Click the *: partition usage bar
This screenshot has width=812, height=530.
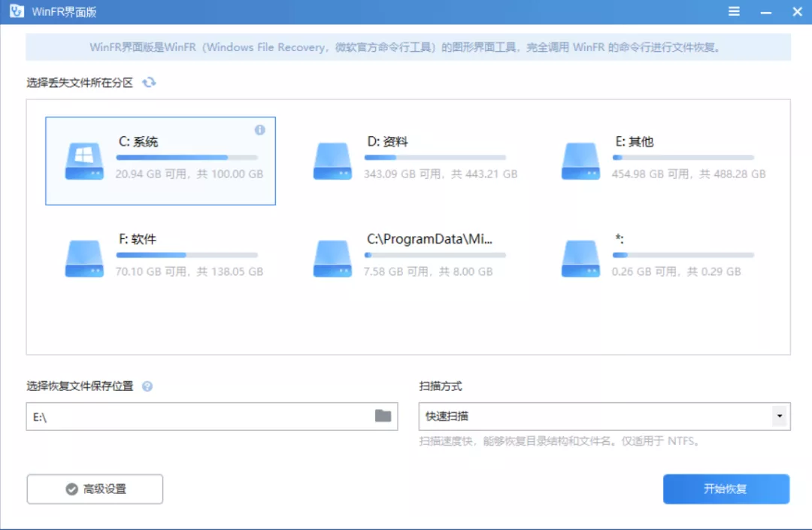pyautogui.click(x=683, y=255)
